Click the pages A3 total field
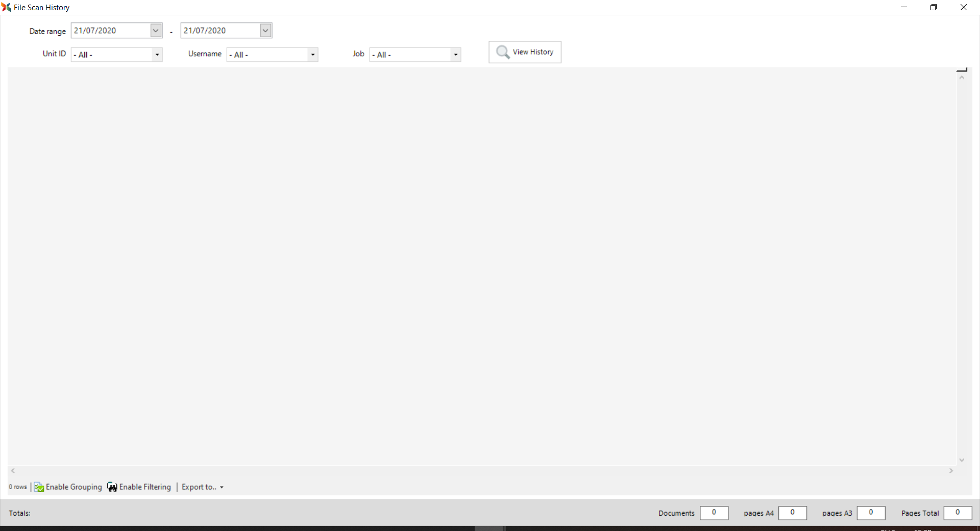The width and height of the screenshot is (980, 531). tap(871, 513)
